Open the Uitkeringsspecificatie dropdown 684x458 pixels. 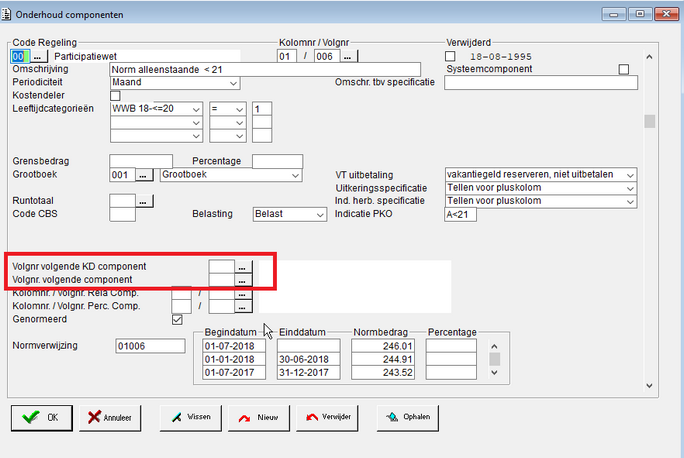click(540, 188)
